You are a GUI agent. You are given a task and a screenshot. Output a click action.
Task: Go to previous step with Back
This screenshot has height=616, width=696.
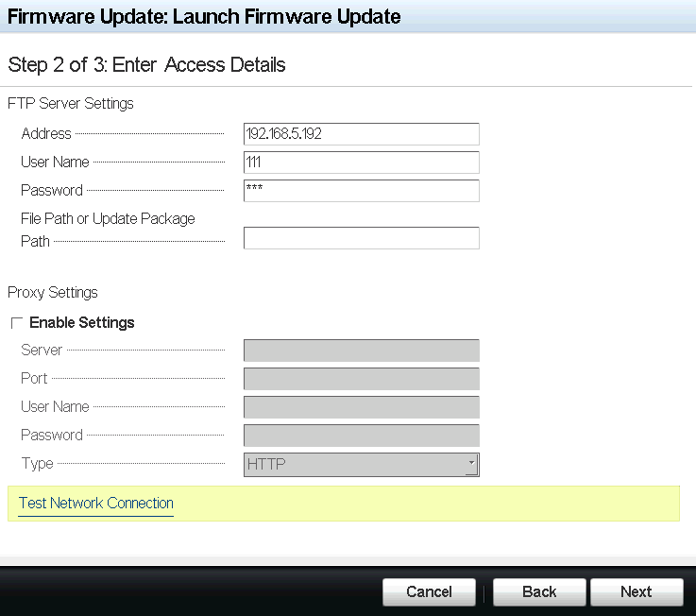pos(539,592)
